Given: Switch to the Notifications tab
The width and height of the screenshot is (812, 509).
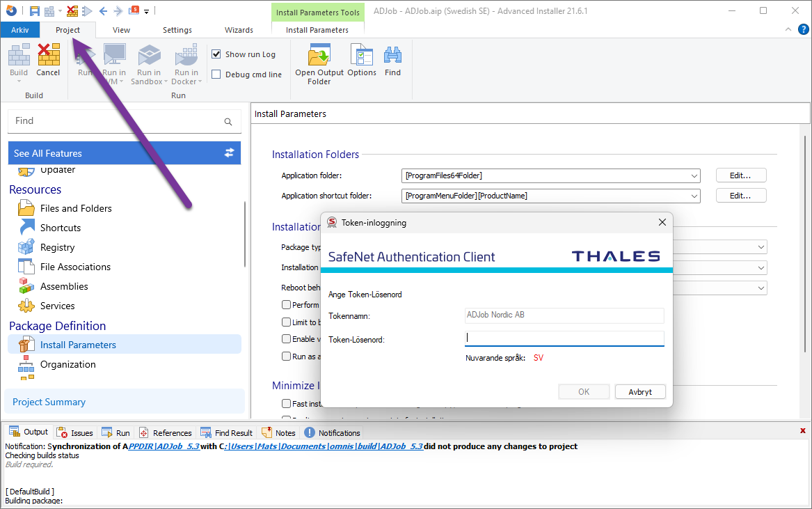Looking at the screenshot, I should click(x=333, y=433).
